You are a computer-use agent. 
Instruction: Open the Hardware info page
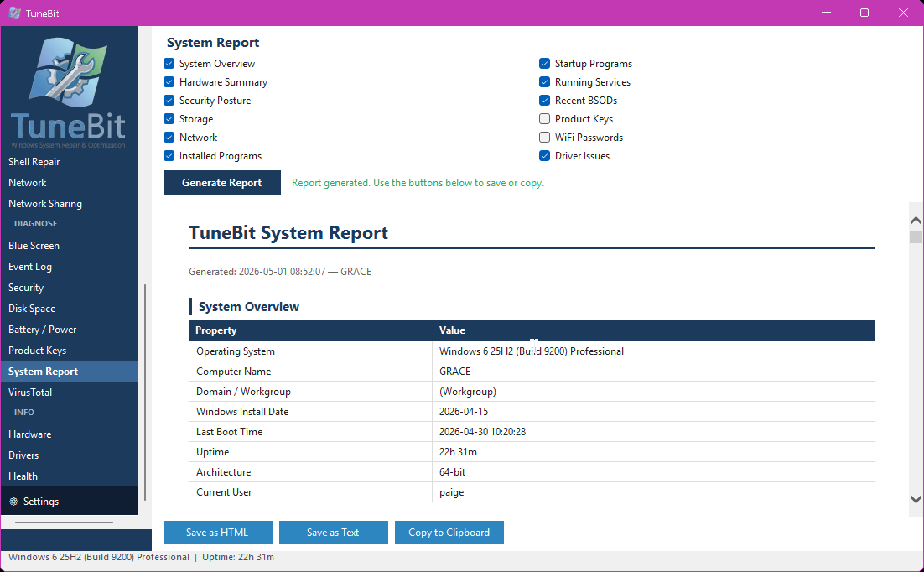[x=69, y=434]
